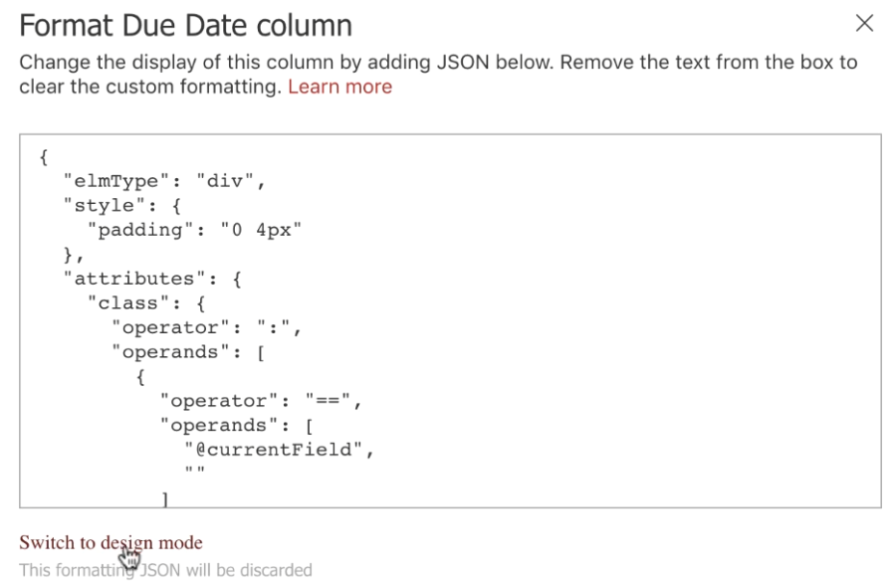The width and height of the screenshot is (895, 588).
Task: Place cursor on the "attributes" line
Action: [152, 279]
